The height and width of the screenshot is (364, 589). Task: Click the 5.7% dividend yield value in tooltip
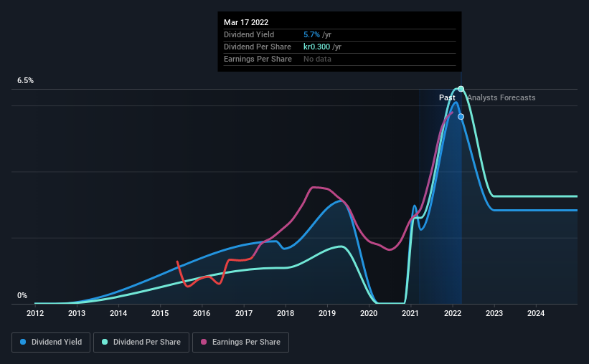(x=312, y=34)
